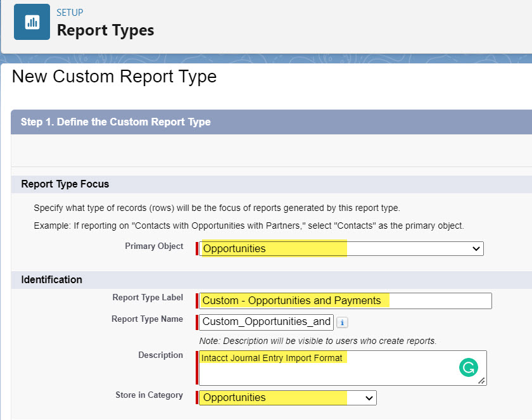Image resolution: width=532 pixels, height=420 pixels.
Task: Open the Primary Object dropdown
Action: pyautogui.click(x=342, y=249)
